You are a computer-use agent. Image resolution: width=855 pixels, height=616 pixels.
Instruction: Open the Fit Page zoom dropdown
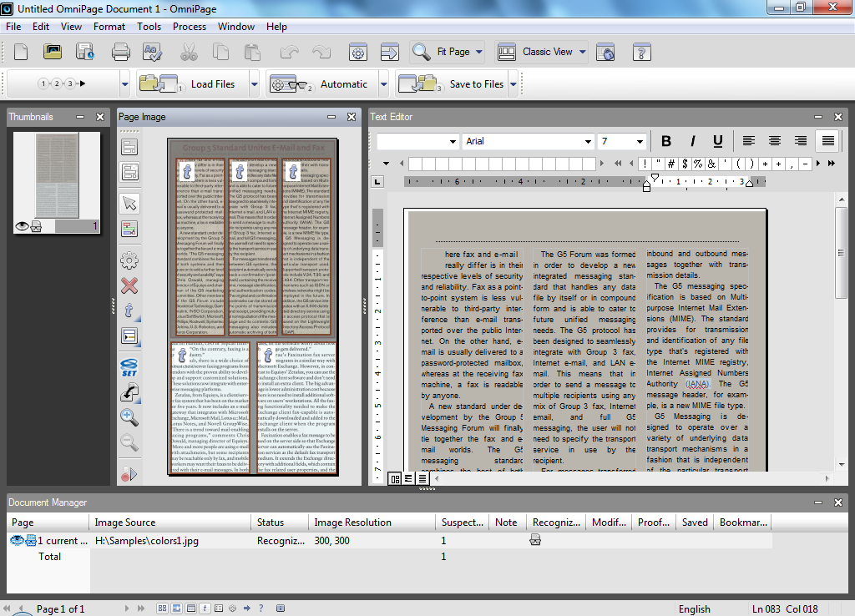click(x=478, y=53)
